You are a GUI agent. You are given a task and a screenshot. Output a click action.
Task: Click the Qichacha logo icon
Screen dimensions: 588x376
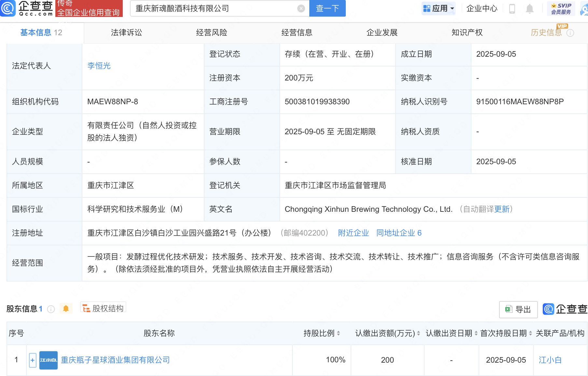8,8
